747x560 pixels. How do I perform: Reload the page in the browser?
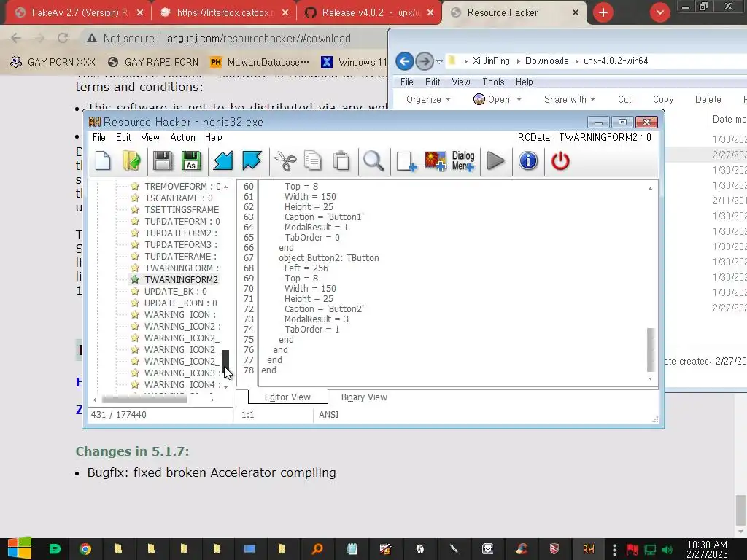[63, 38]
